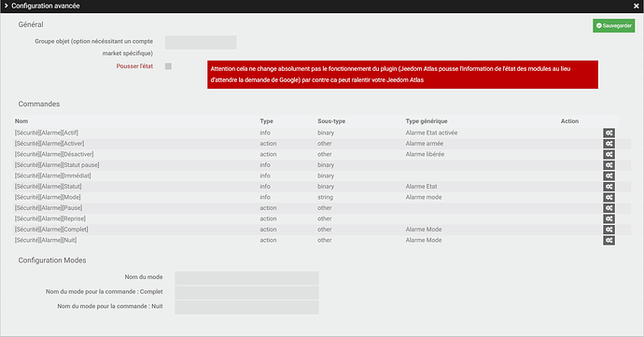
Task: Select the [Sécurité][Alarme][Mode] command name
Action: pos(48,197)
